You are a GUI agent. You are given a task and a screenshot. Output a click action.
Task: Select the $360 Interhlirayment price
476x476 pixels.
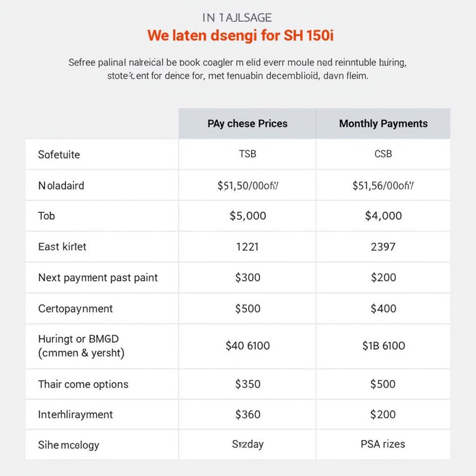[248, 414]
